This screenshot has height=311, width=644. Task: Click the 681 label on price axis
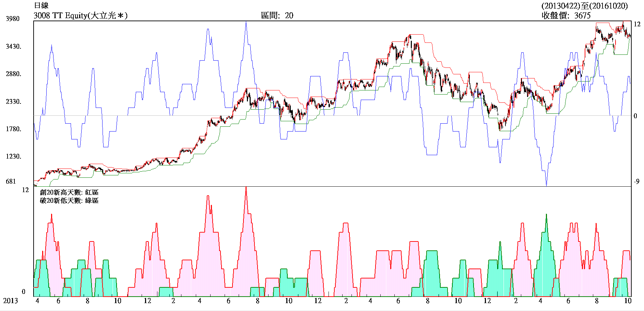click(x=11, y=182)
